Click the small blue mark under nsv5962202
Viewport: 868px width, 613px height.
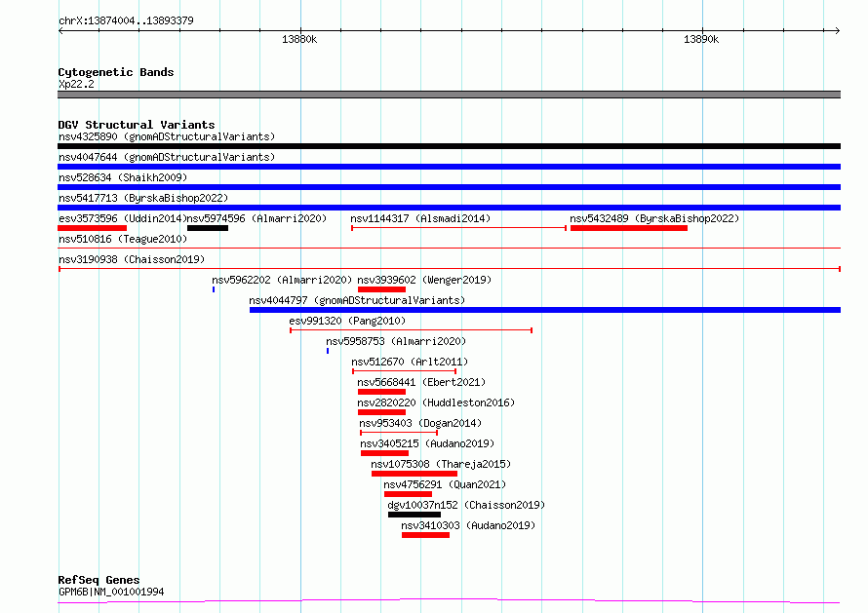214,289
